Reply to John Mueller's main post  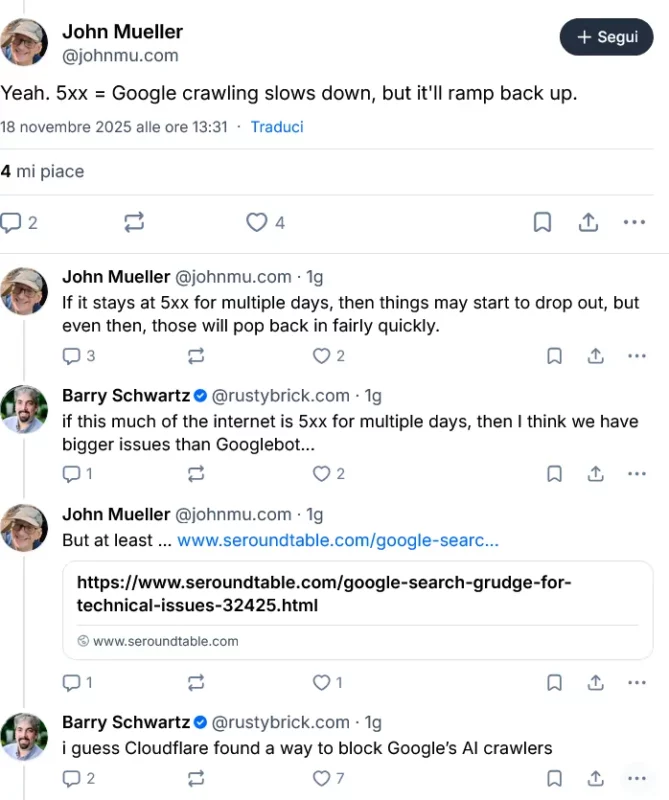13,222
